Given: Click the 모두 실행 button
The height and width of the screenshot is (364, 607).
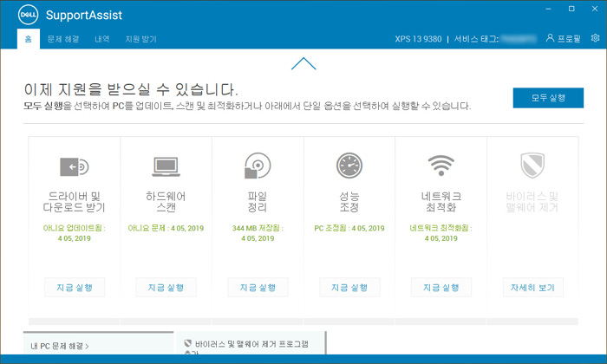Looking at the screenshot, I should 548,98.
